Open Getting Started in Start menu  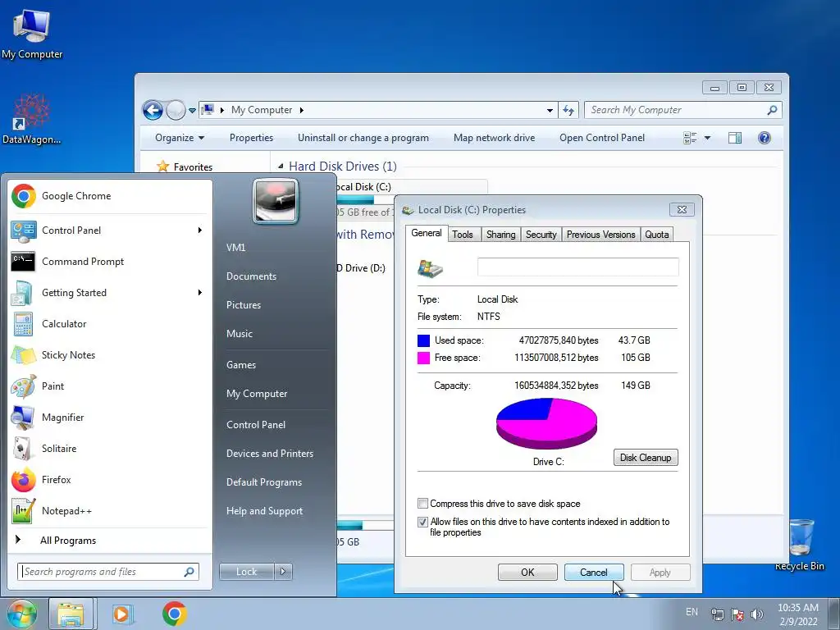pos(110,293)
